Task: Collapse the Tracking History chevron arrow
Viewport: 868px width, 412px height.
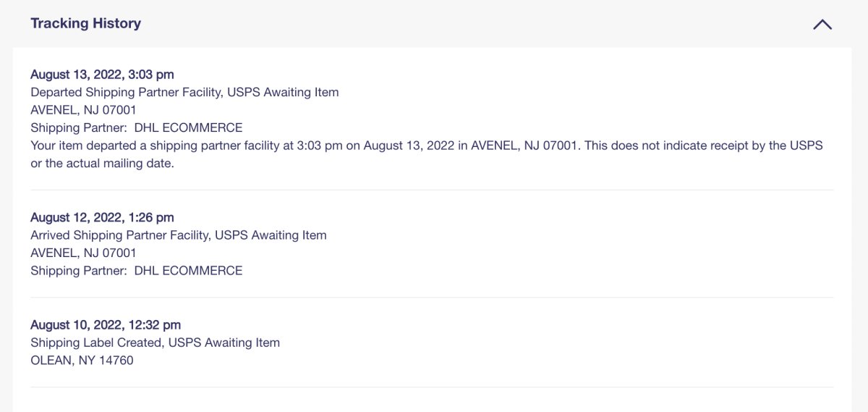Action: click(x=822, y=24)
